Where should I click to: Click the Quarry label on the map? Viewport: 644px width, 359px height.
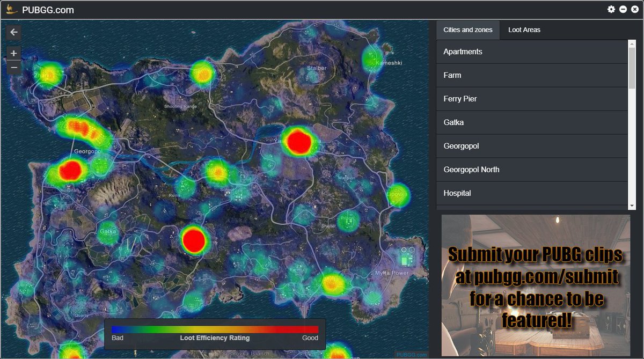click(x=82, y=316)
